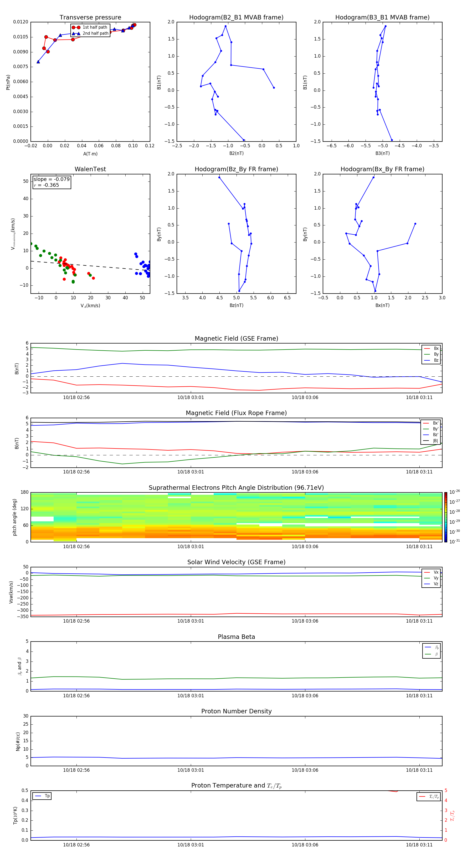Select the 'r = -0.365' annotation
The height and width of the screenshot is (868, 473).
[47, 185]
